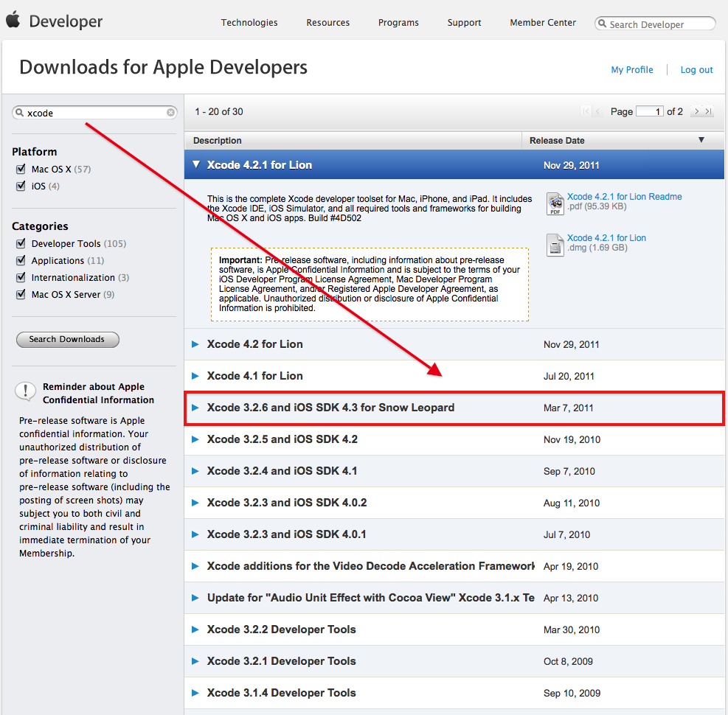Click the '1 - 20 of 30' results text
Viewport: 728px width, 715px height.
coord(218,111)
